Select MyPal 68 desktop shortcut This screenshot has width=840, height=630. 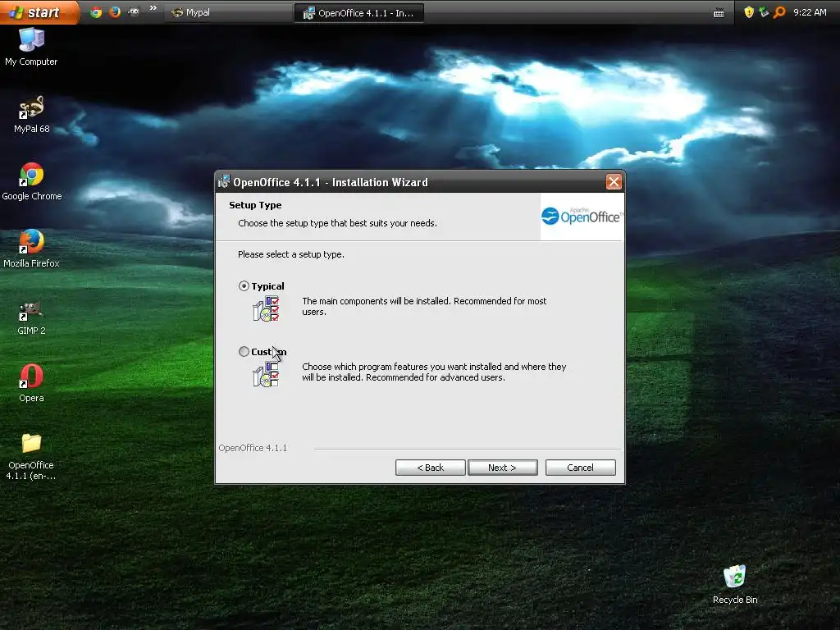coord(32,114)
